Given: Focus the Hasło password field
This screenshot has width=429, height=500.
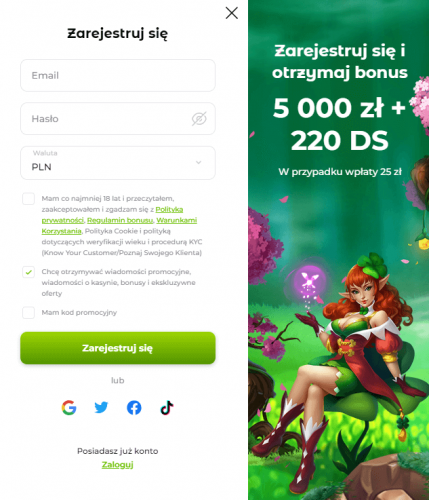Looking at the screenshot, I should pyautogui.click(x=118, y=119).
